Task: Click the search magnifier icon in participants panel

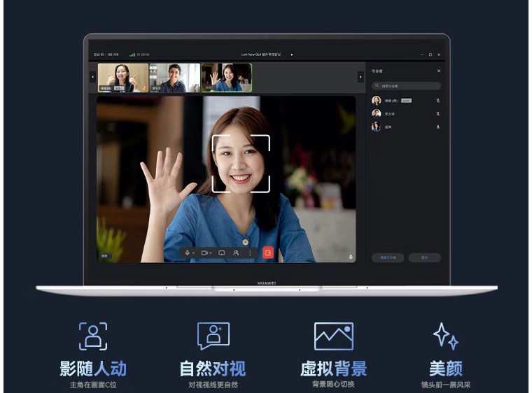Action: tap(377, 85)
